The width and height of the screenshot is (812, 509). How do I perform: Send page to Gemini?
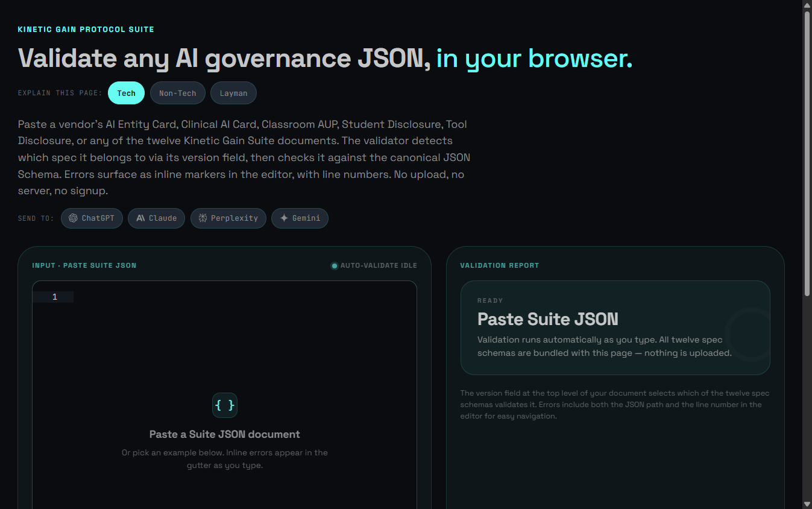300,218
